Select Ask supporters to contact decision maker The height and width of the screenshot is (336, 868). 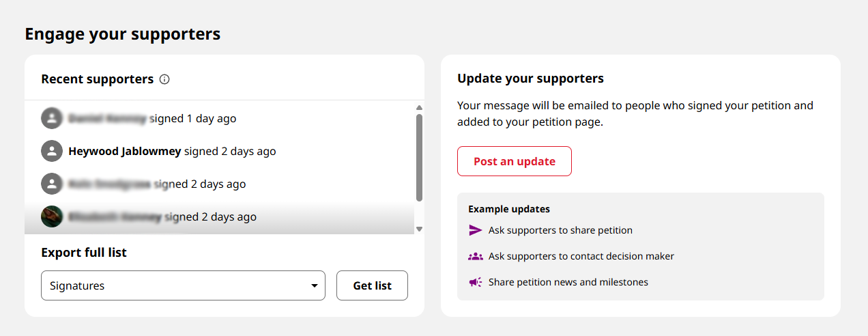tap(581, 257)
